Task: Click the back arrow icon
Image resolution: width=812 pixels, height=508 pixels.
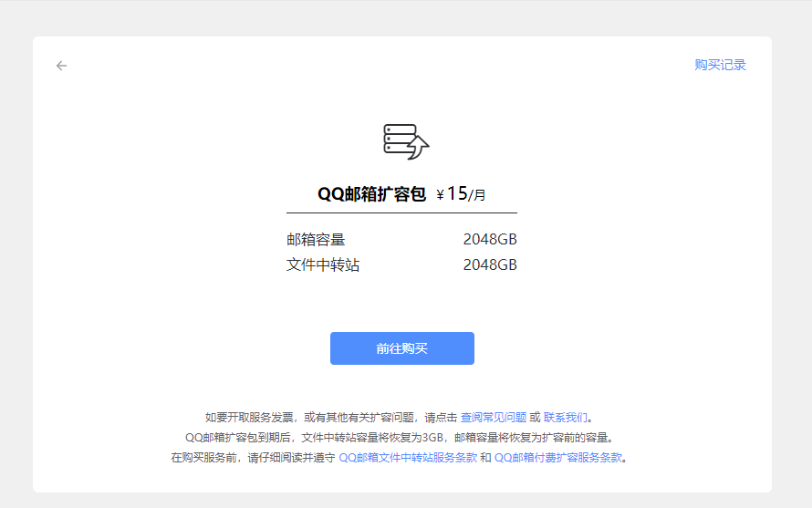Action: [x=61, y=66]
